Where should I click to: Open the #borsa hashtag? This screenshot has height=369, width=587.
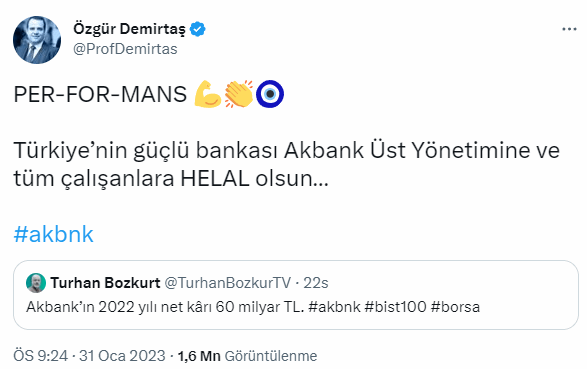(455, 307)
